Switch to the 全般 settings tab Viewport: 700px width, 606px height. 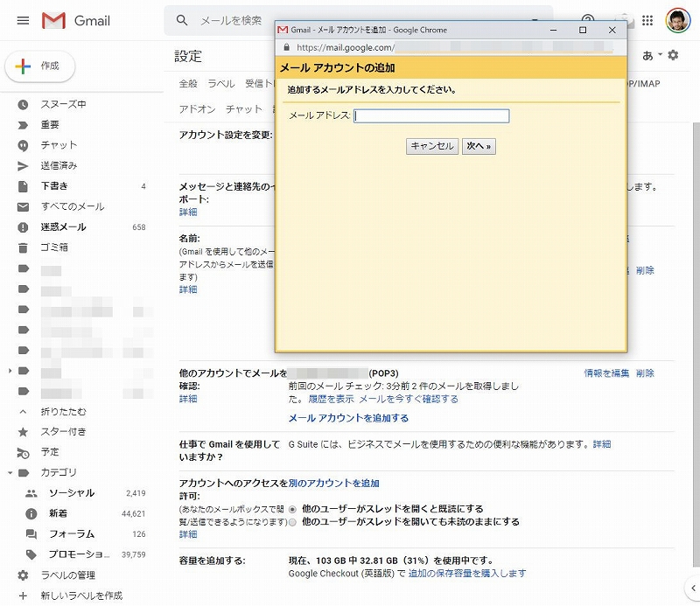(x=188, y=84)
